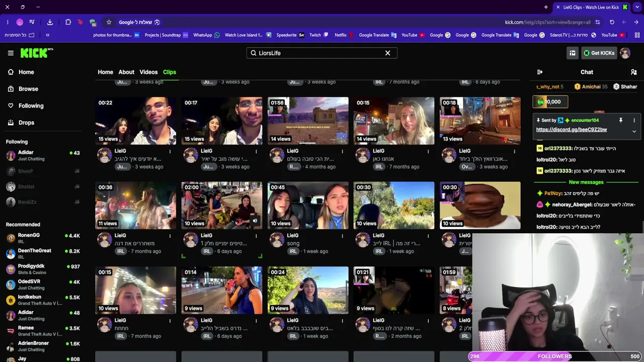Click the Drops icon in sidebar
The height and width of the screenshot is (362, 644).
11,123
